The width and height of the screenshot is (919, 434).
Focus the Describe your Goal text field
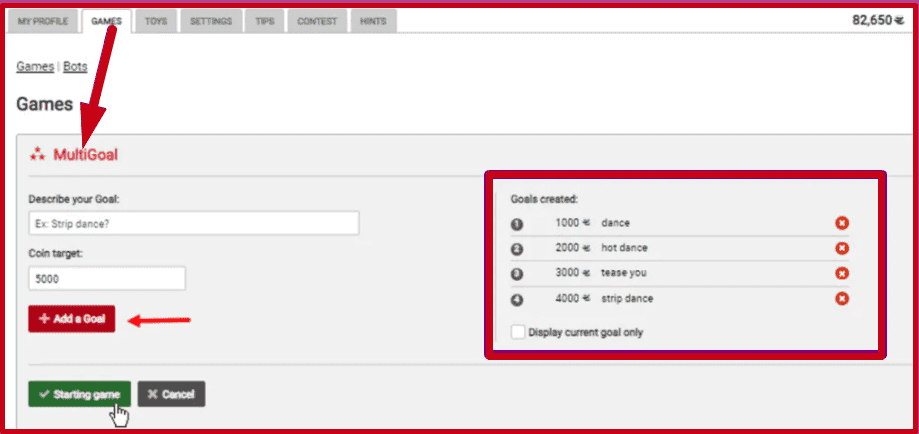[x=193, y=224]
